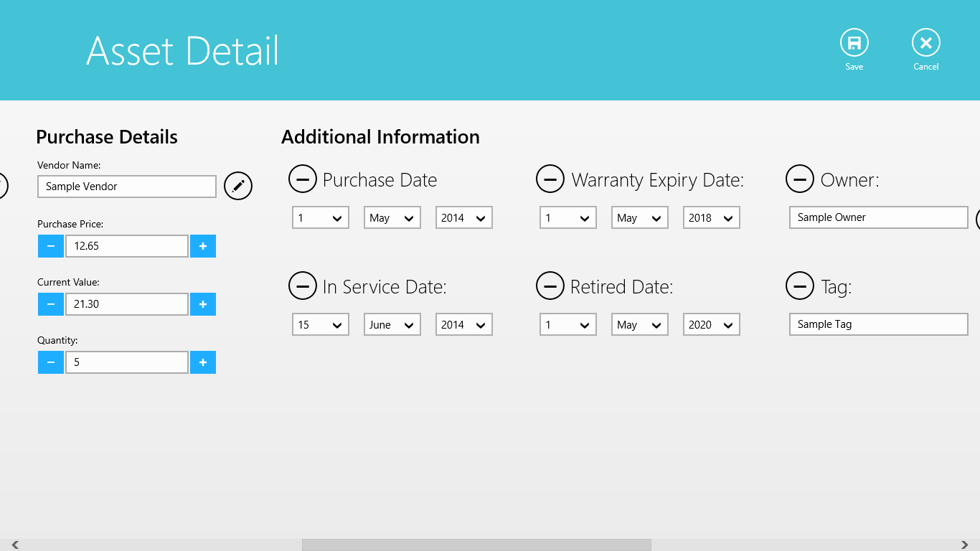Remove the Warranty Expiry Date field

click(550, 179)
